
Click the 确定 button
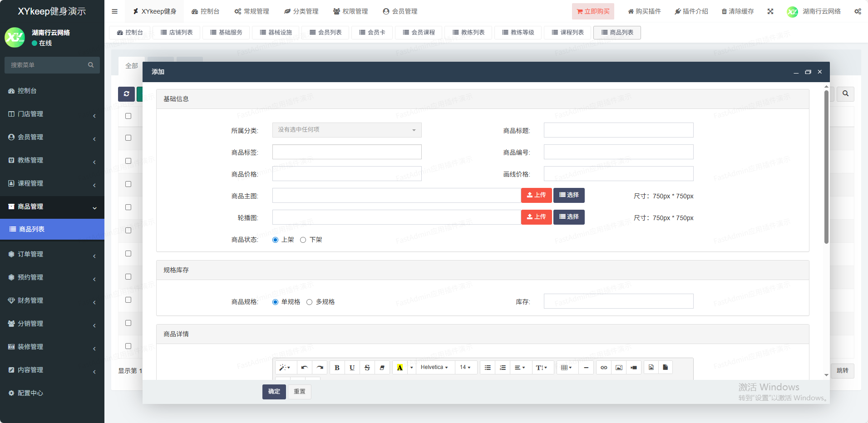point(274,392)
